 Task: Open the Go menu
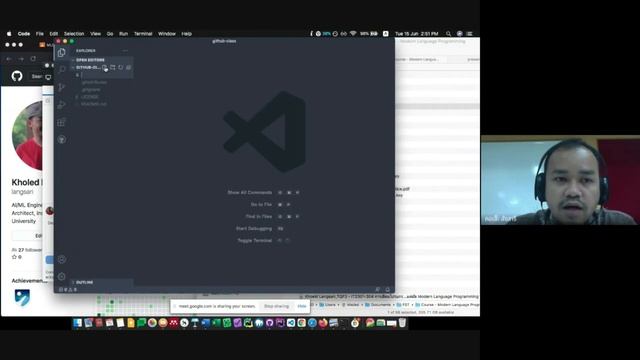[110, 34]
